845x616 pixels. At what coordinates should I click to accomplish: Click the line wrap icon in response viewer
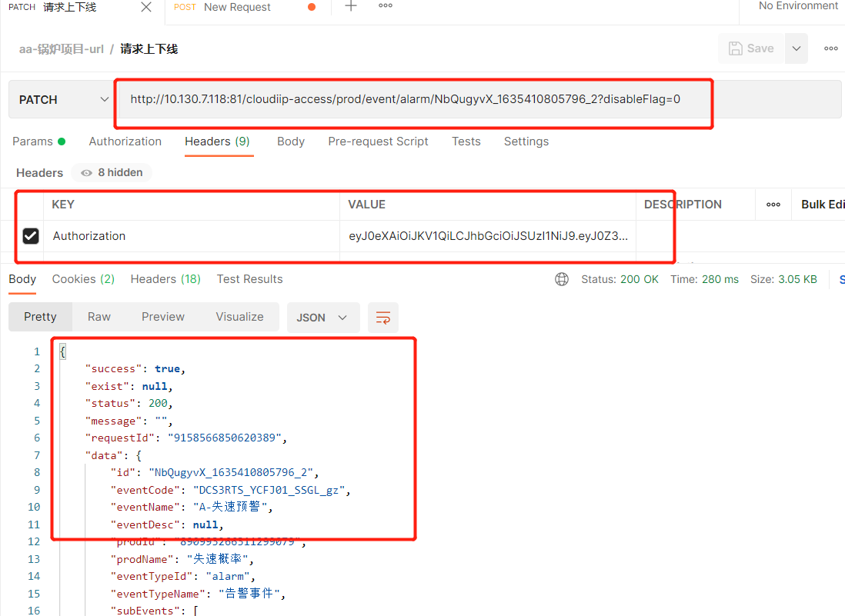tap(382, 317)
